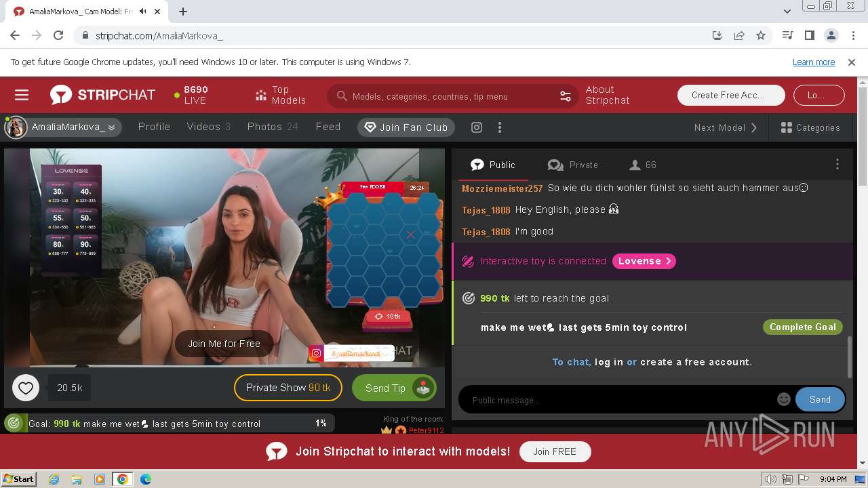Open the Photos tab
The height and width of the screenshot is (488, 868).
coord(273,127)
